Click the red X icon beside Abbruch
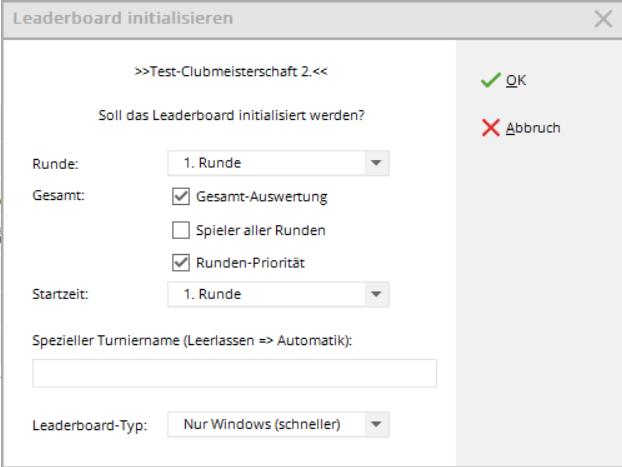622x467 pixels. [x=490, y=128]
